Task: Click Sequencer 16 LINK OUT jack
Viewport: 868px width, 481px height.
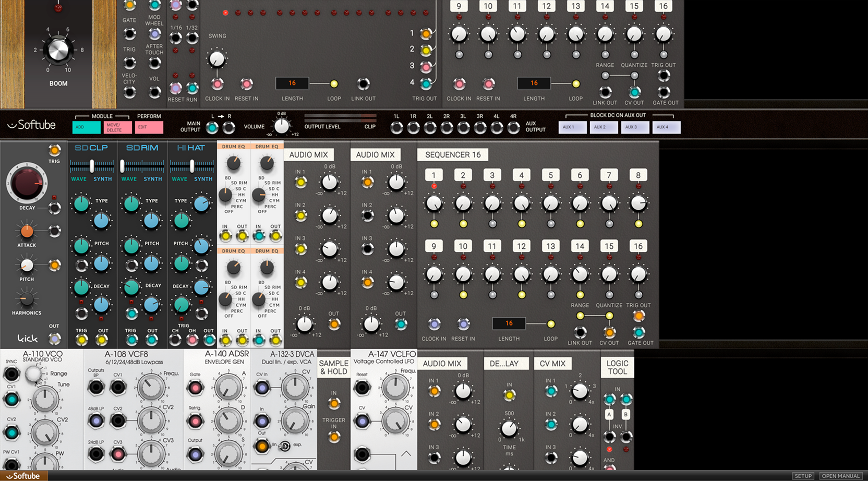Action: tap(580, 332)
